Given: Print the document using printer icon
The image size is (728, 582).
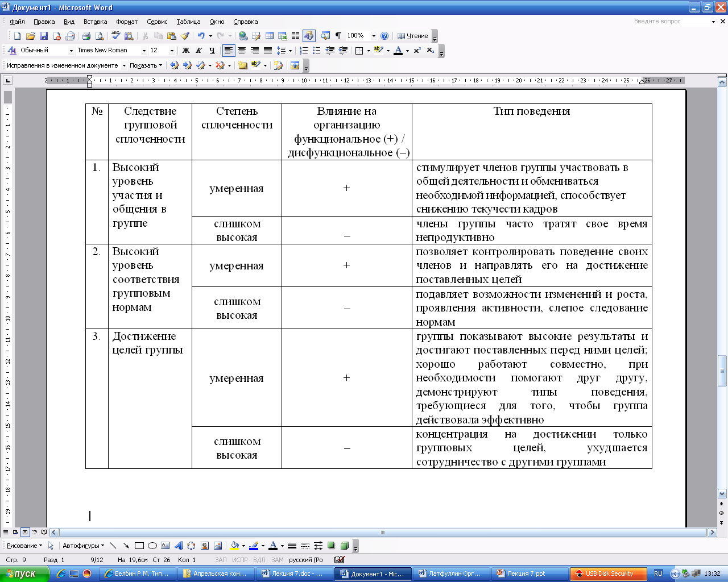Looking at the screenshot, I should coord(86,36).
